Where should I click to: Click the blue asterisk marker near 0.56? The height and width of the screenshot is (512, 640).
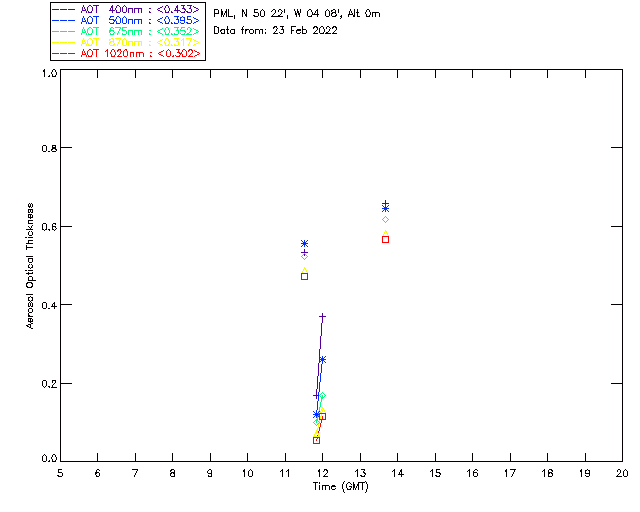tap(304, 244)
